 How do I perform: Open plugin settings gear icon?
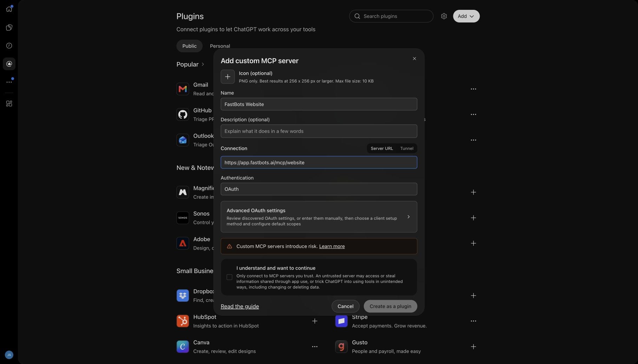[x=444, y=16]
